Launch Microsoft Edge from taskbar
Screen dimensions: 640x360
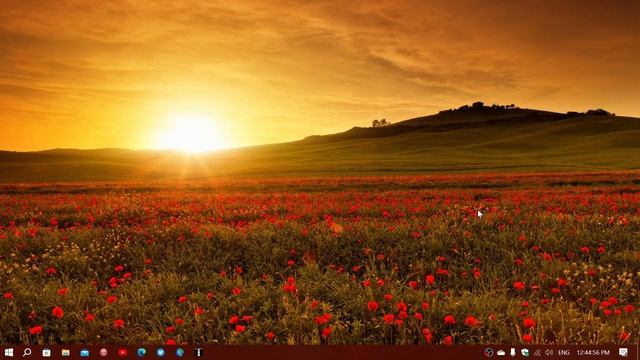(x=142, y=352)
